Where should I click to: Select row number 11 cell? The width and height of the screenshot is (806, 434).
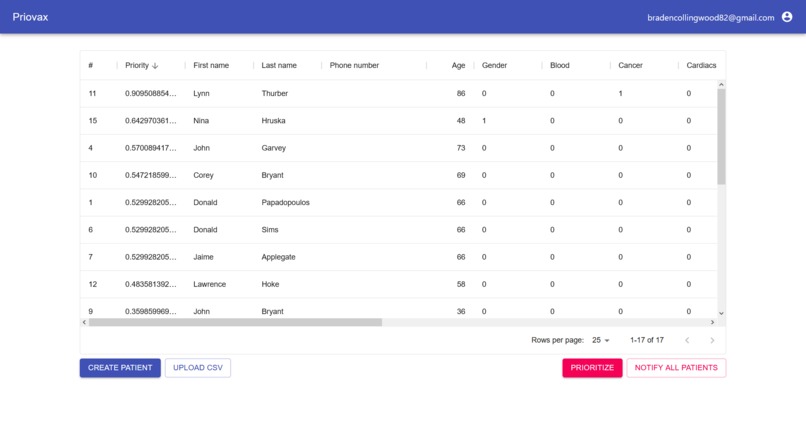93,94
